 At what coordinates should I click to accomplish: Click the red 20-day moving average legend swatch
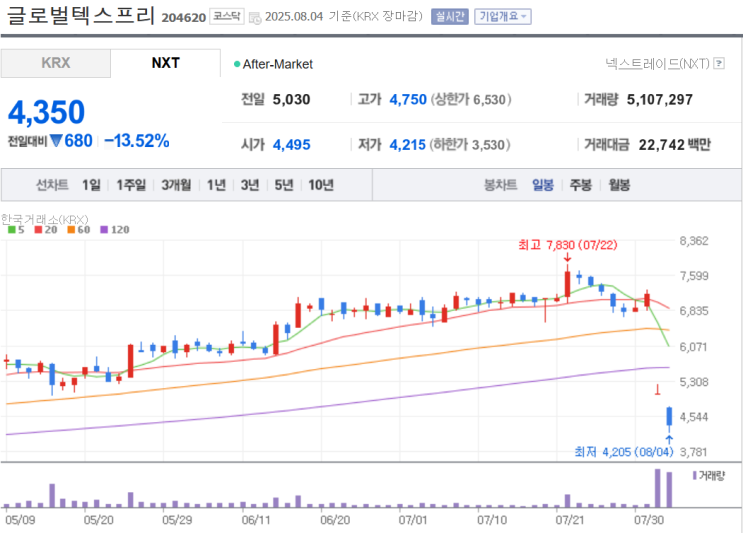(38, 230)
